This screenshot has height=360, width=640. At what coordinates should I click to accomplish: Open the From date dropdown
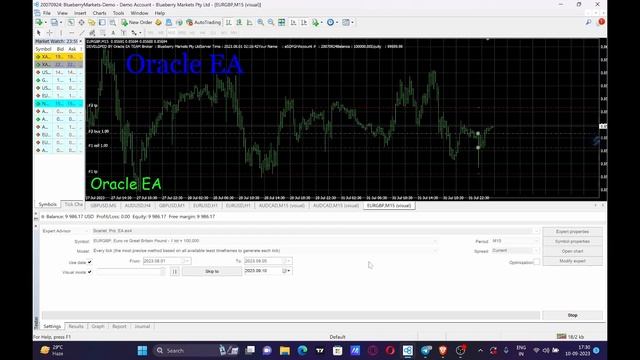(187, 261)
